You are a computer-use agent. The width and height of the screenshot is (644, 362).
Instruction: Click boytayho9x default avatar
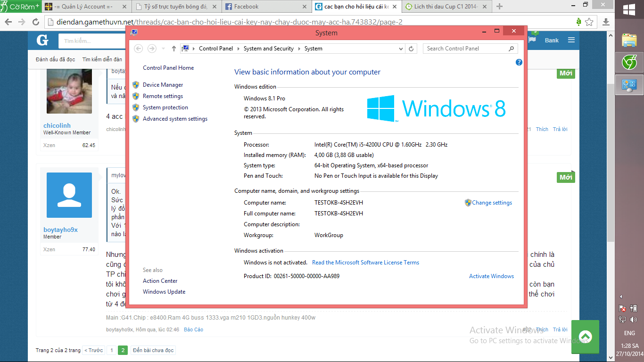[69, 195]
